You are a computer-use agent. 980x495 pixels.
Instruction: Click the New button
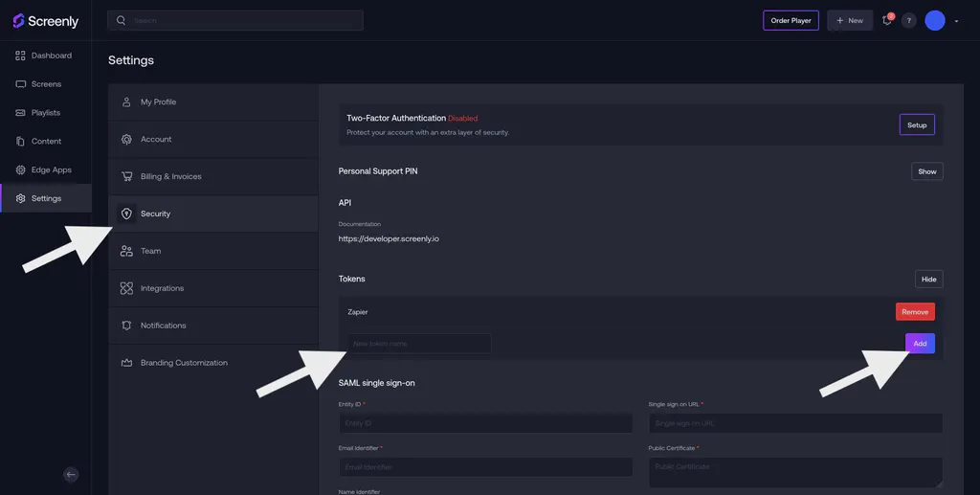coord(850,21)
